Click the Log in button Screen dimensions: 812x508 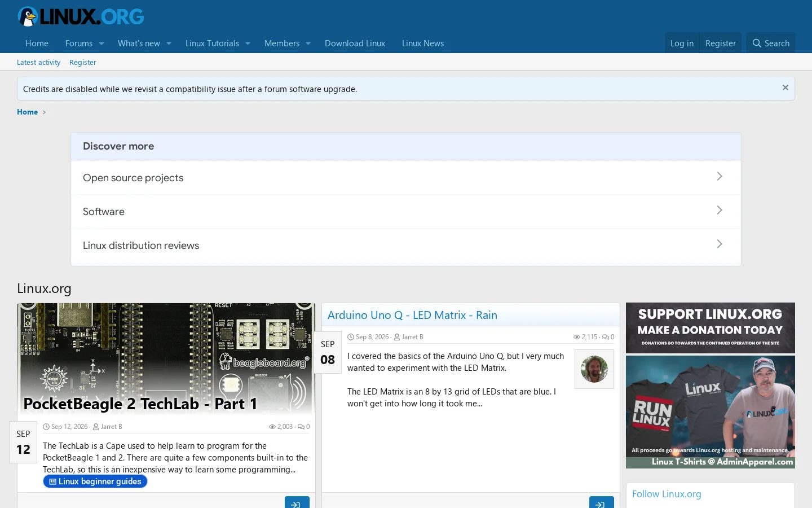point(682,43)
